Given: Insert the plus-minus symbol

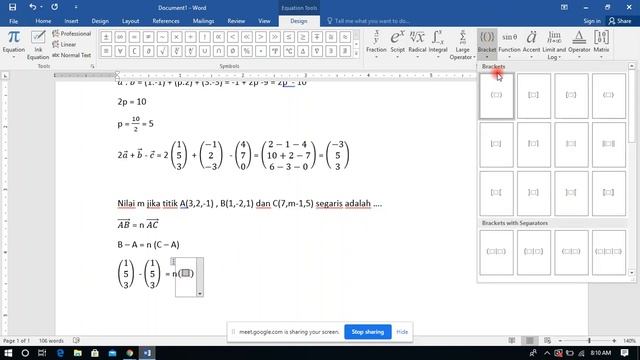Looking at the screenshot, I should (106, 37).
